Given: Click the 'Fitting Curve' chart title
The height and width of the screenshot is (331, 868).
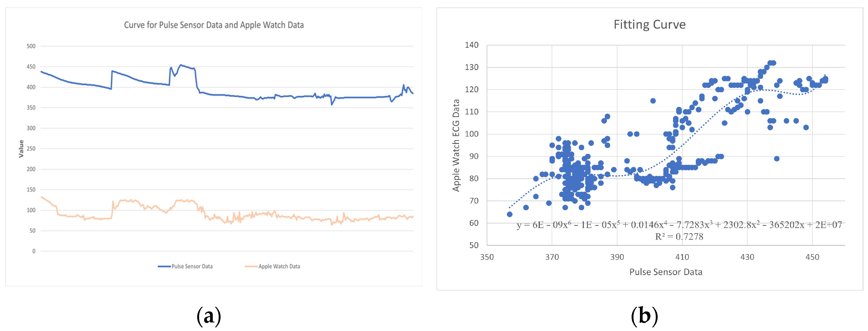Looking at the screenshot, I should click(x=649, y=25).
